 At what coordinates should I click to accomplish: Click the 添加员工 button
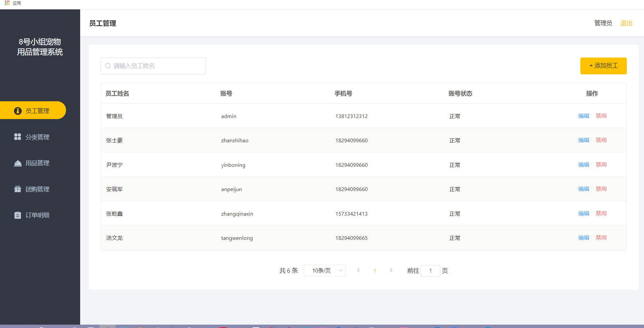[x=603, y=66]
